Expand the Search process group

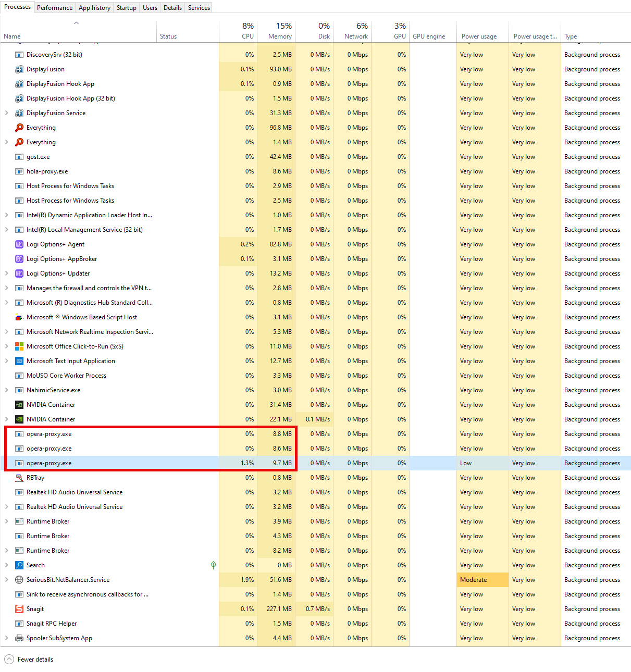point(6,565)
